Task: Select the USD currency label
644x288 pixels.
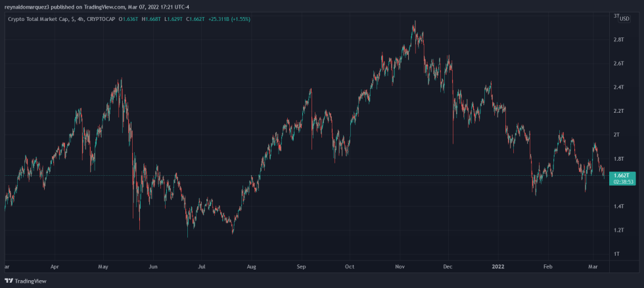Action: pos(624,18)
